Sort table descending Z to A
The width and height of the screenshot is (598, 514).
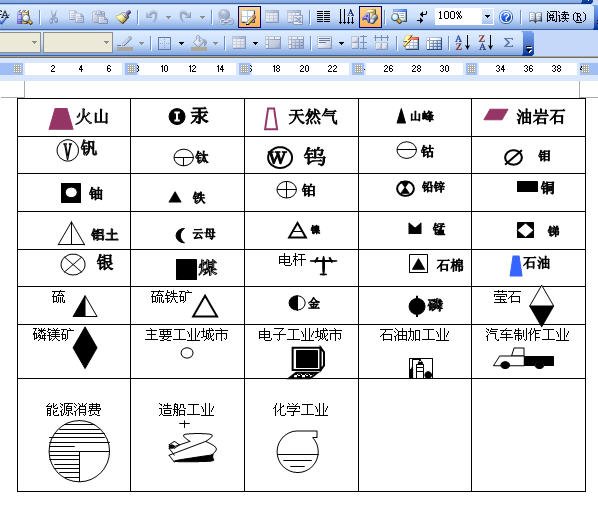[486, 43]
